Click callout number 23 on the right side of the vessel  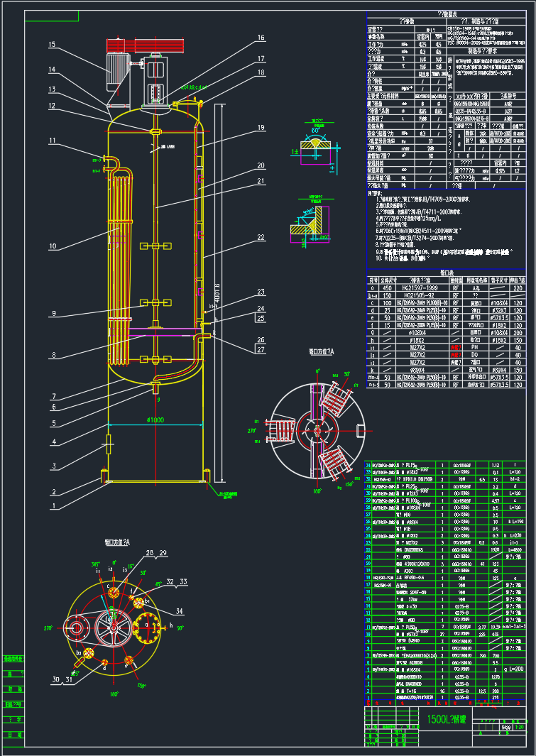(x=261, y=292)
